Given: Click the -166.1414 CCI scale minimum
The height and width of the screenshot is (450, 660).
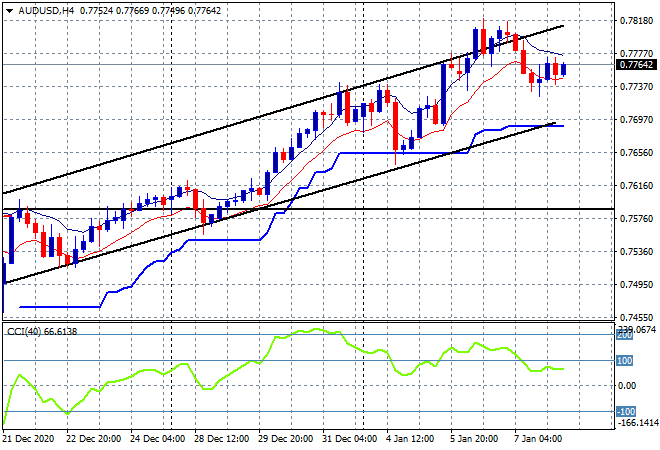Looking at the screenshot, I should tap(637, 422).
